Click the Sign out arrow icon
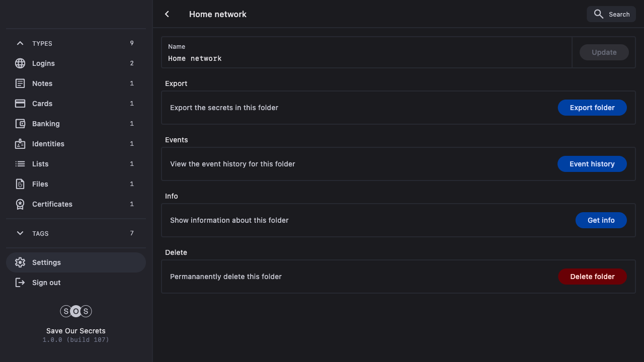The height and width of the screenshot is (362, 644). 20,283
